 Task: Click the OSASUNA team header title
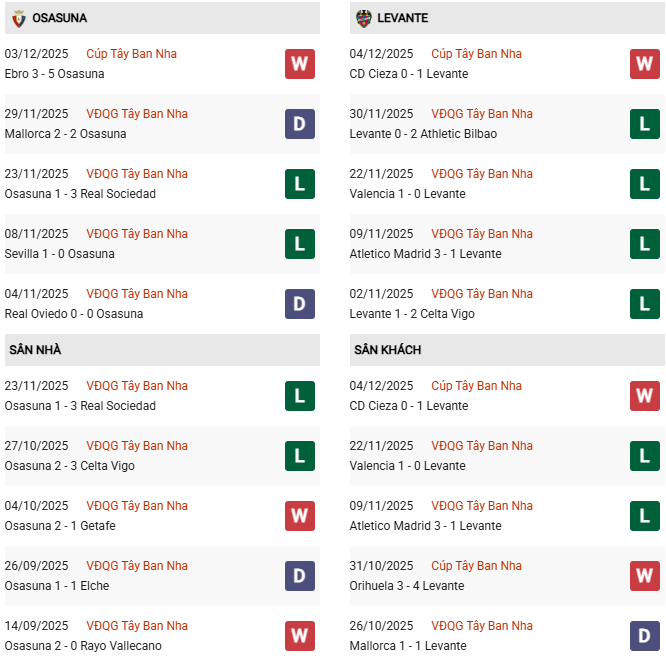point(59,18)
